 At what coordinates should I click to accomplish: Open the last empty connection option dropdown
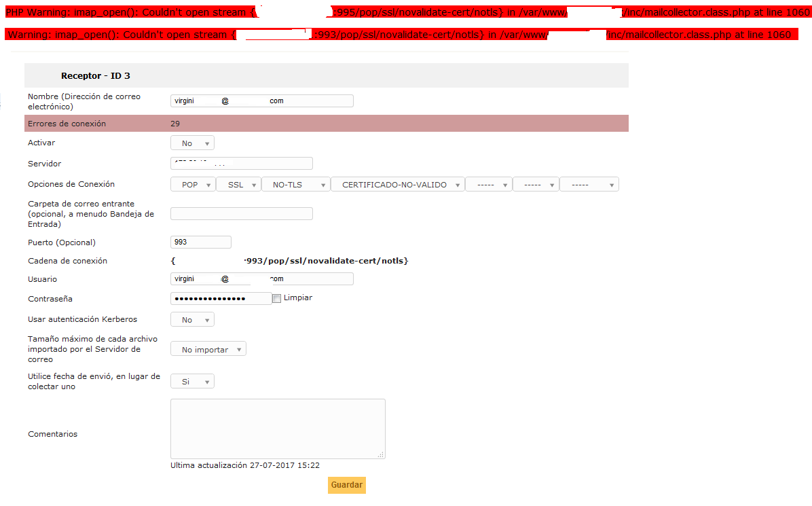(589, 183)
